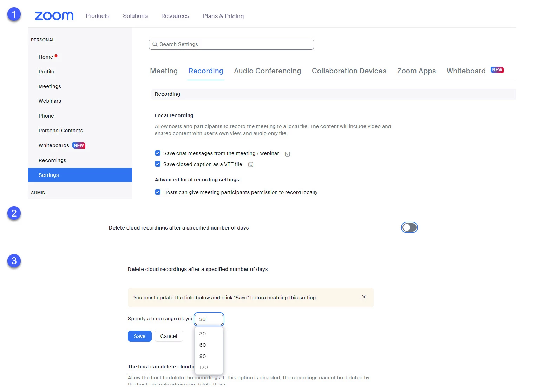Click the Specify a time range days field
This screenshot has width=544, height=392.
209,319
